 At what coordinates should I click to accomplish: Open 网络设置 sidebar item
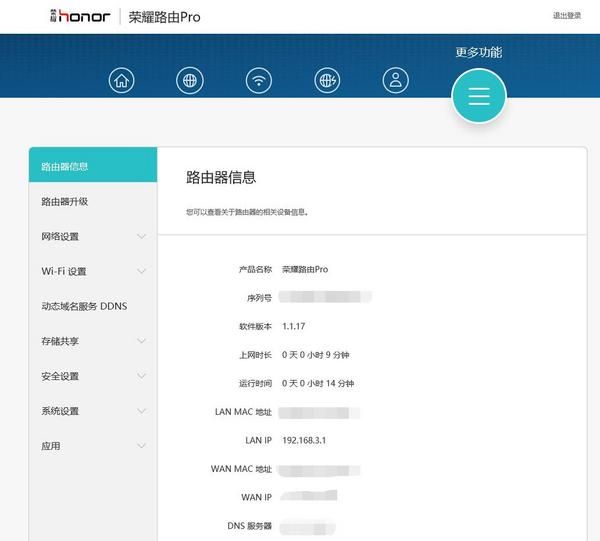pyautogui.click(x=93, y=236)
